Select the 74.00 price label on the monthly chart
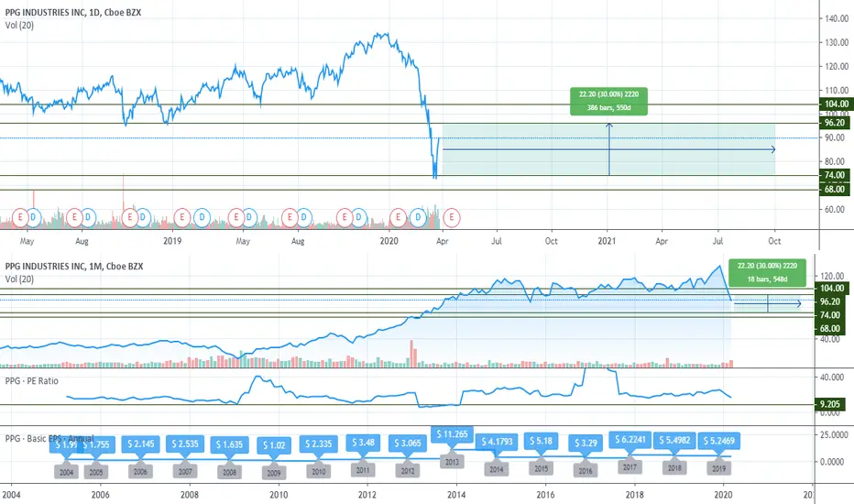The image size is (854, 504). pyautogui.click(x=832, y=315)
